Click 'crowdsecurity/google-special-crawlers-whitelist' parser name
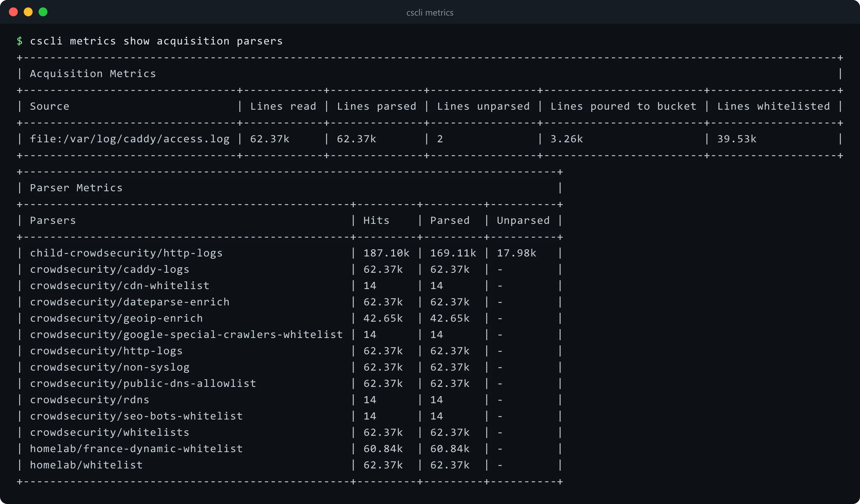 pos(186,335)
